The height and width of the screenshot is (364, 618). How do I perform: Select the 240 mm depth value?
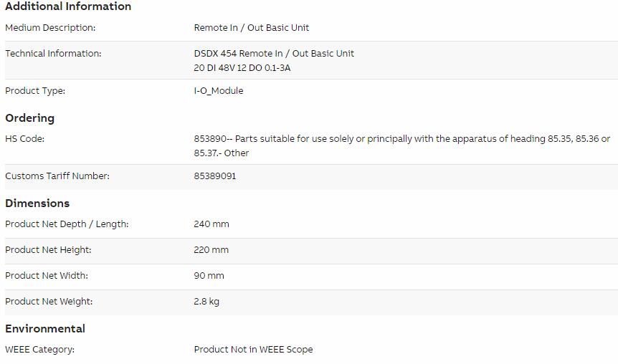(x=211, y=224)
